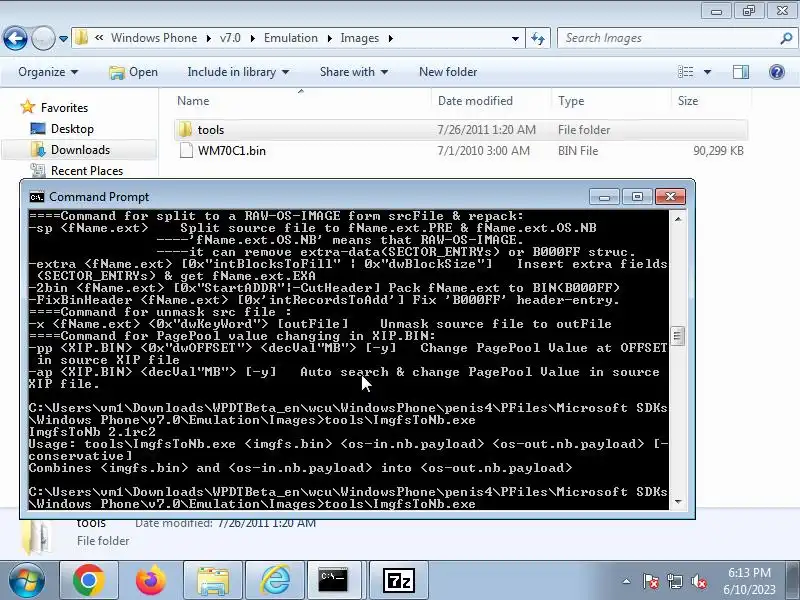Minimize the Explorer window
Image resolution: width=800 pixels, height=600 pixels.
point(716,11)
